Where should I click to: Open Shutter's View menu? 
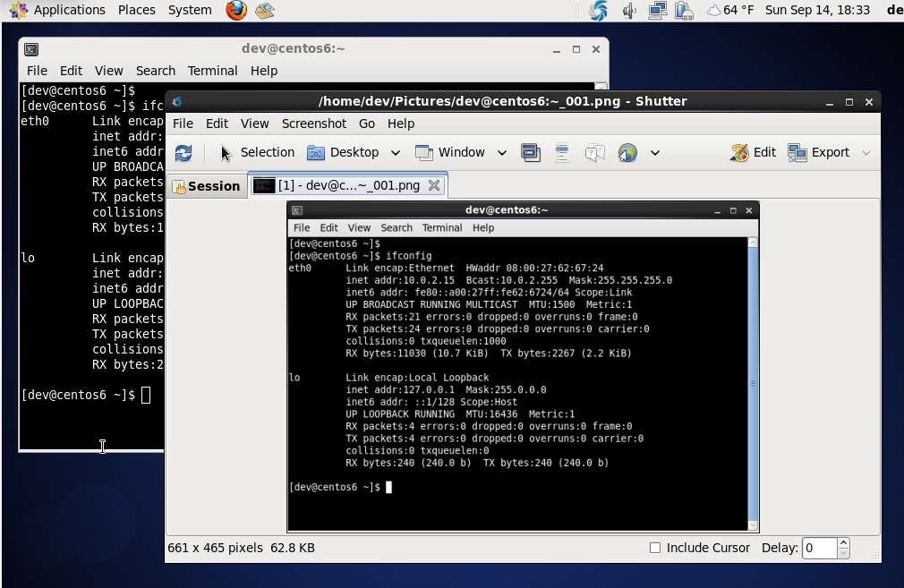[255, 124]
